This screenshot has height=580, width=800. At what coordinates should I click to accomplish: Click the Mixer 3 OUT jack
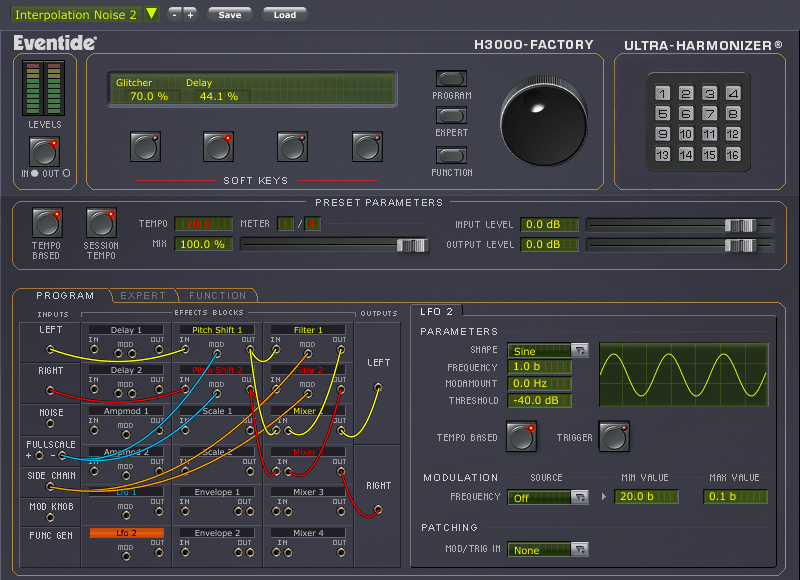click(x=341, y=511)
